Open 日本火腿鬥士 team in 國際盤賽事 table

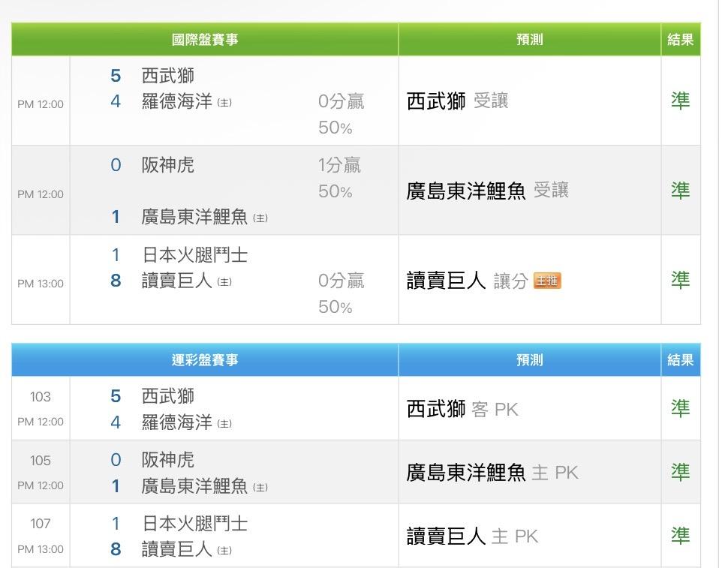coord(195,255)
